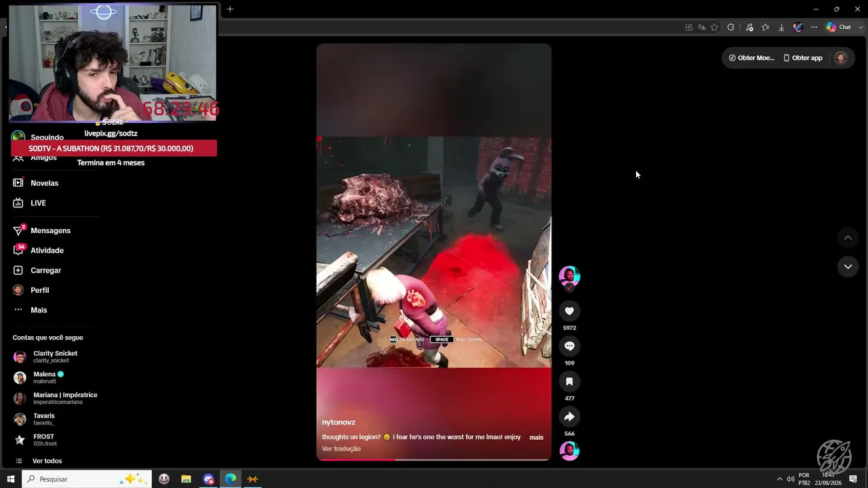Open browser downloads icon
Viewport: 868px width, 488px height.
point(781,27)
